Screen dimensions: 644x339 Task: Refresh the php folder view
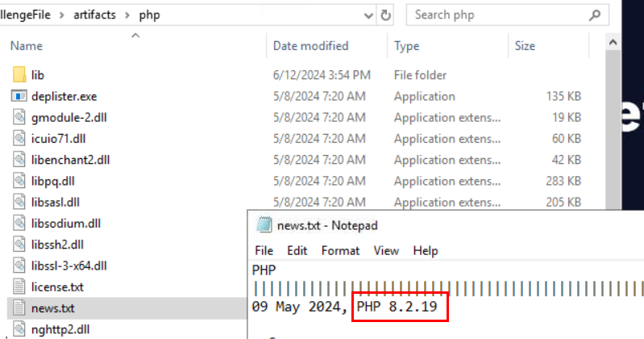tap(385, 15)
